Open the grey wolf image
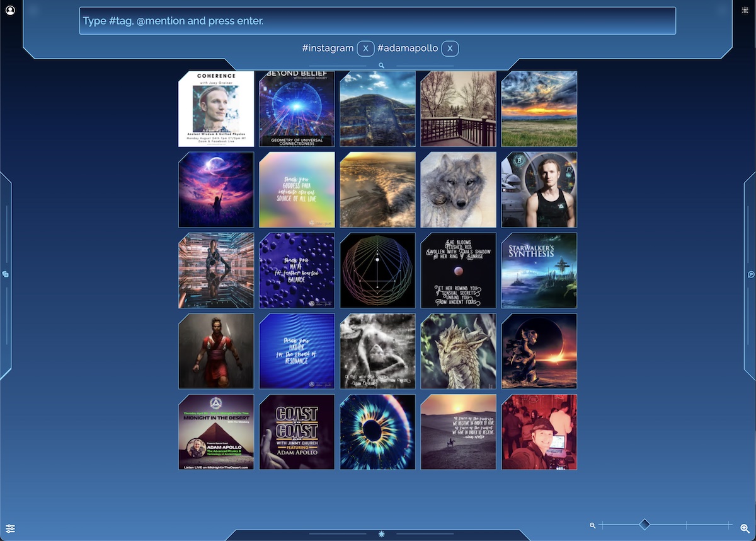This screenshot has height=541, width=756. 458,189
